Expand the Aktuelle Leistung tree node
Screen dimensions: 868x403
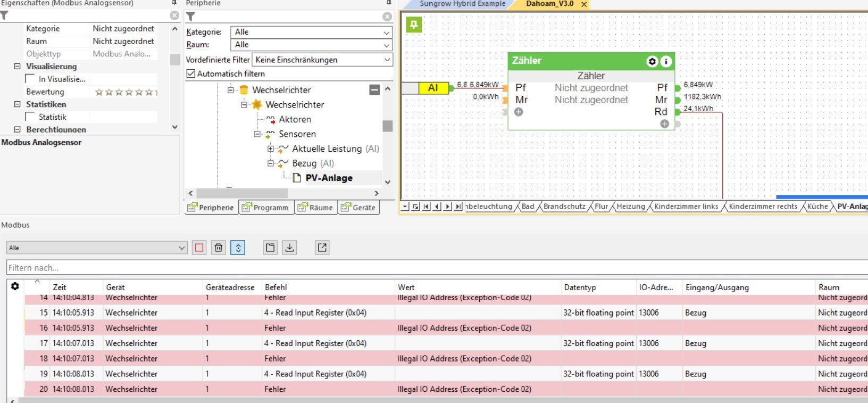(x=271, y=149)
